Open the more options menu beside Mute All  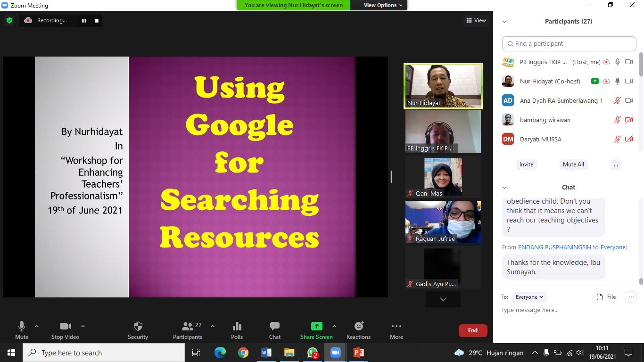point(616,165)
